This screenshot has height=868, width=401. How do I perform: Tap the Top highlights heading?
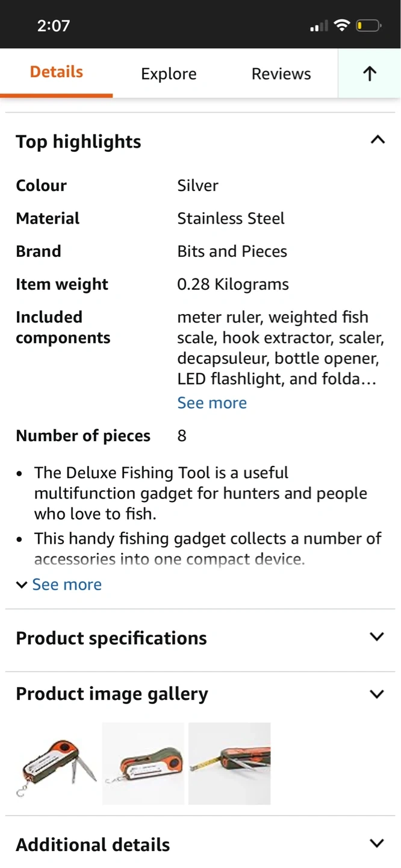[78, 142]
